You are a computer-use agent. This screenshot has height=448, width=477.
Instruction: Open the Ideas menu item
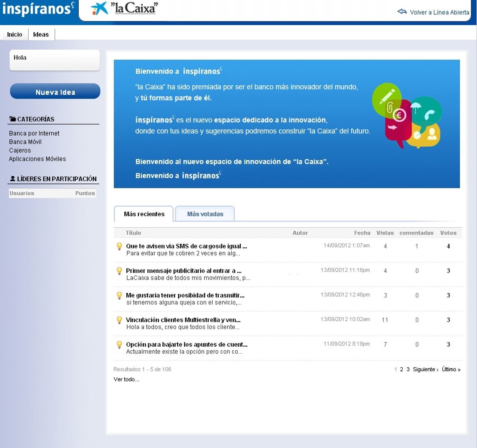click(x=41, y=35)
